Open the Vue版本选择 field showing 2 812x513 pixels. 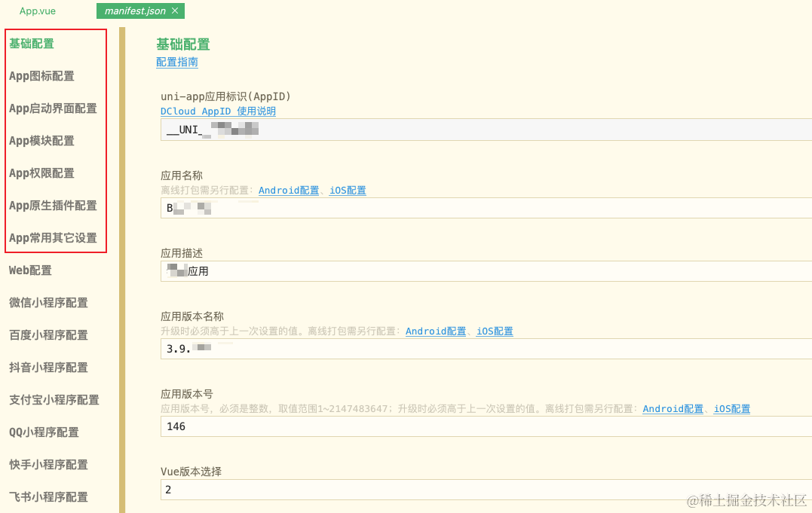[486, 490]
